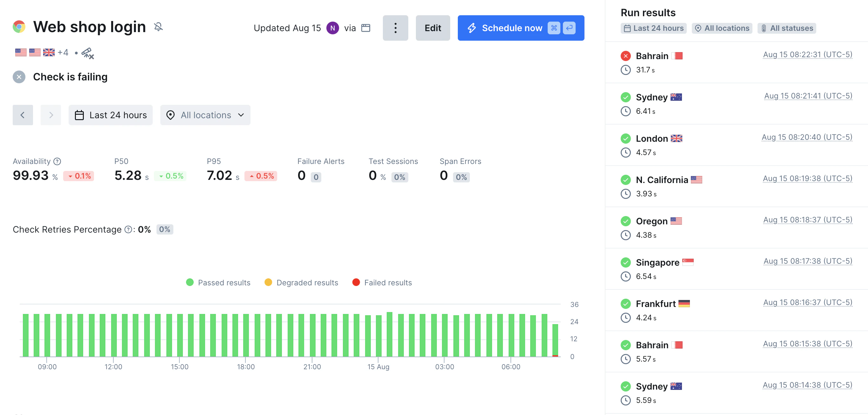Screen dimensions: 868x415
Task: Open the All statuses filter in Run results
Action: point(786,28)
